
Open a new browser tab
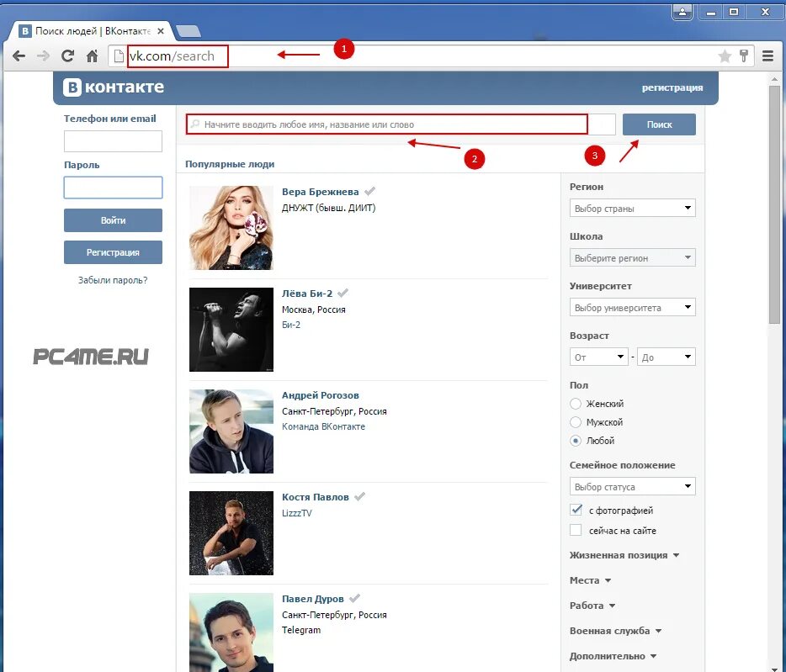pyautogui.click(x=189, y=31)
